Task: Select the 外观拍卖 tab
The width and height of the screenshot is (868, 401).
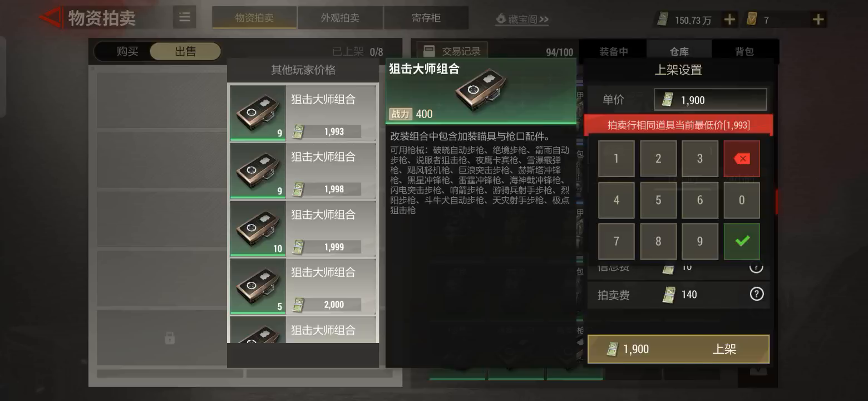Action: point(341,18)
